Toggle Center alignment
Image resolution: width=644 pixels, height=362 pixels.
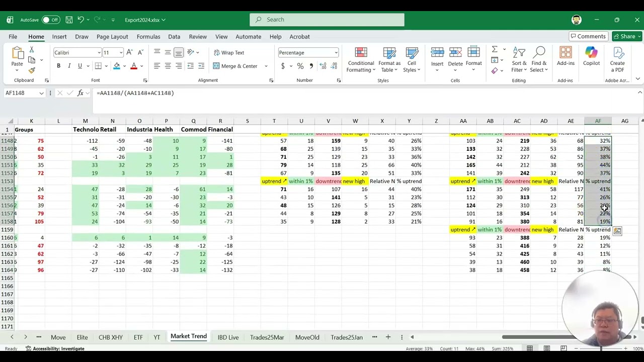click(168, 66)
